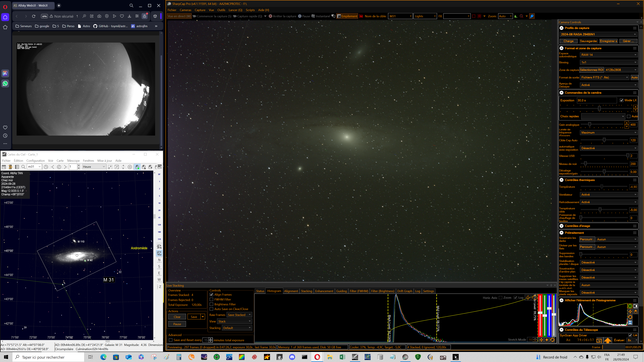644x362 pixels.
Task: Click the zoom-in selection icon in sky chart toolbar
Action: [x=110, y=167]
